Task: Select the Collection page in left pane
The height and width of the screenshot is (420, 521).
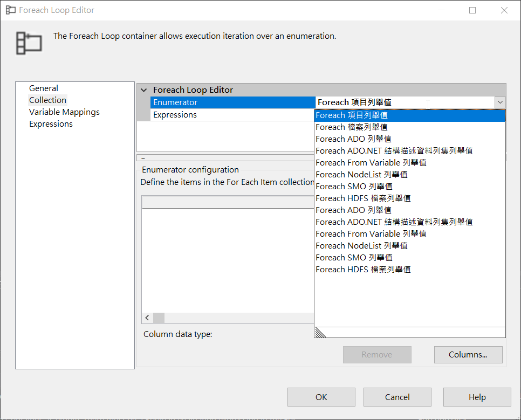Action: pos(47,100)
